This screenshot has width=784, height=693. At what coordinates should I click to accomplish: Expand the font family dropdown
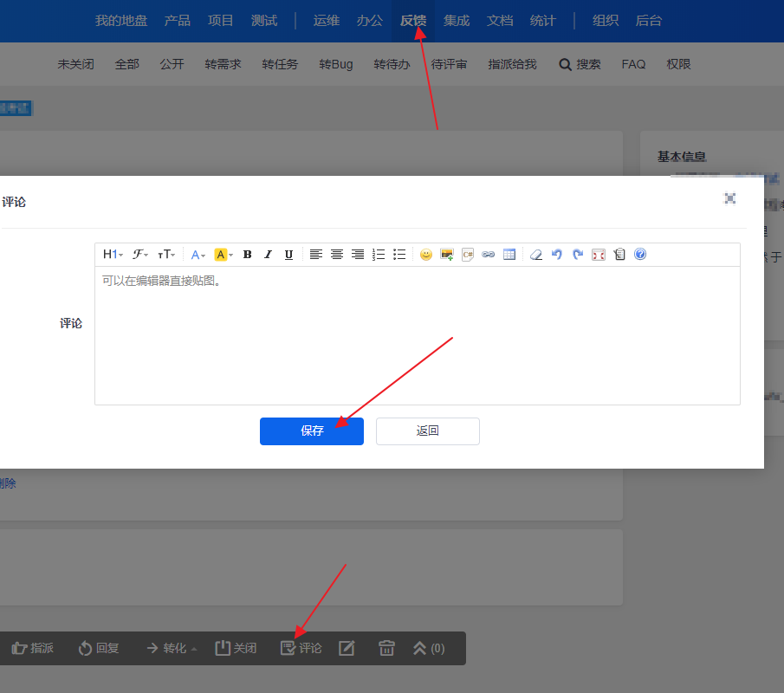pyautogui.click(x=140, y=255)
